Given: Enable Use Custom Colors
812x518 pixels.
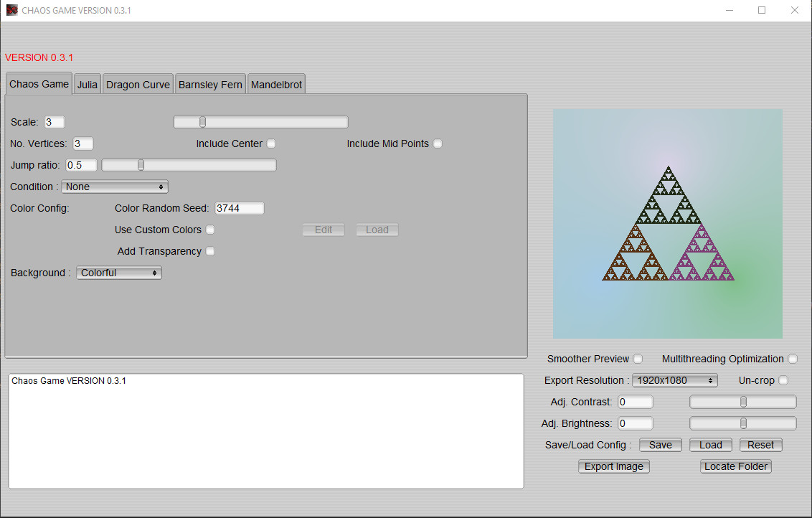Looking at the screenshot, I should (x=210, y=230).
